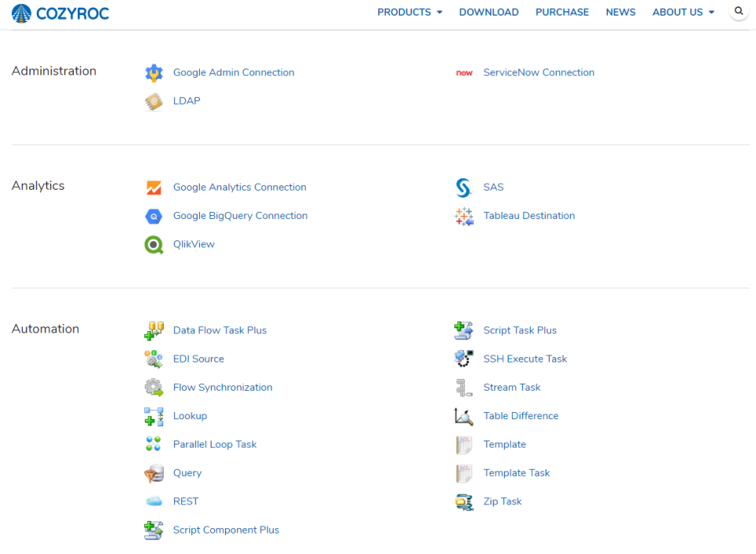Expand the ABOUT US dropdown

click(x=683, y=12)
